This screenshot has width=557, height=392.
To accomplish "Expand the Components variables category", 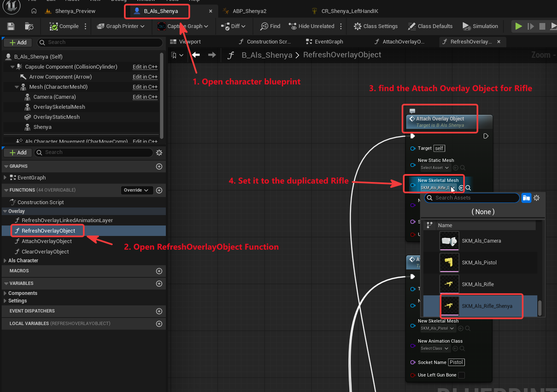I will (5, 293).
